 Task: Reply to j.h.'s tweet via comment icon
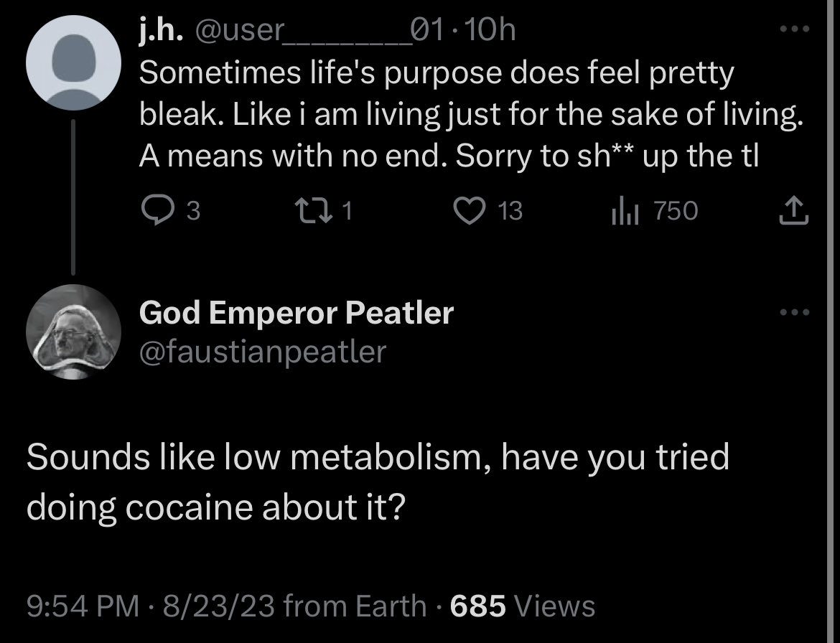tap(154, 210)
